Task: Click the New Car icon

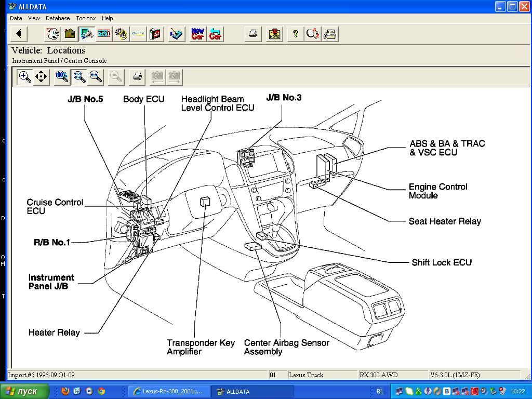Action: [197, 34]
